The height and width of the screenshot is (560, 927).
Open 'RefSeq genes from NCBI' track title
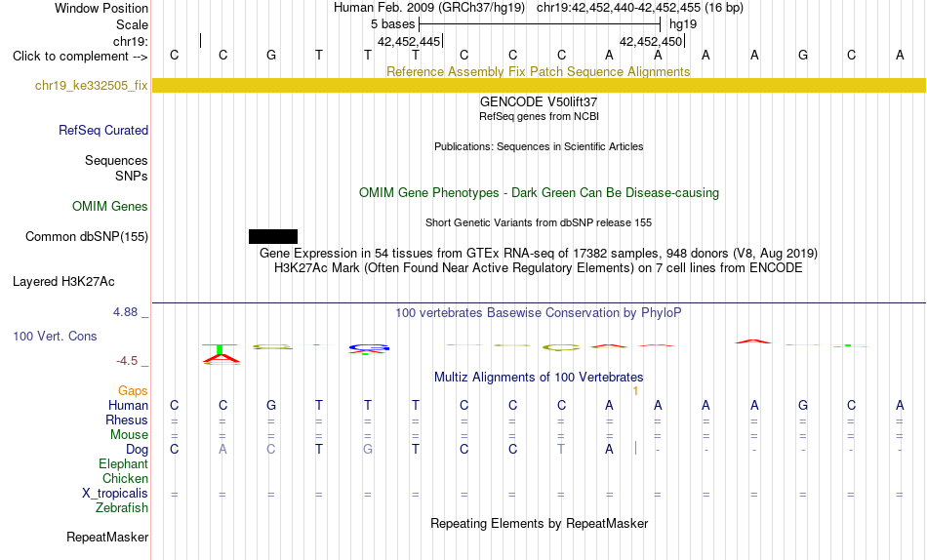[x=539, y=116]
